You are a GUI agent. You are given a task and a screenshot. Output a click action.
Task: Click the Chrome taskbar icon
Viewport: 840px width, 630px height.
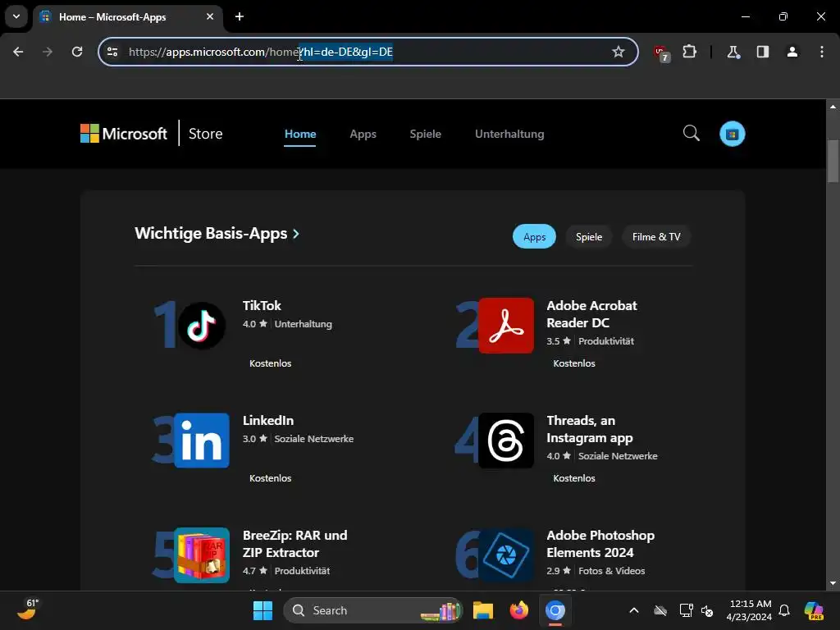click(555, 610)
